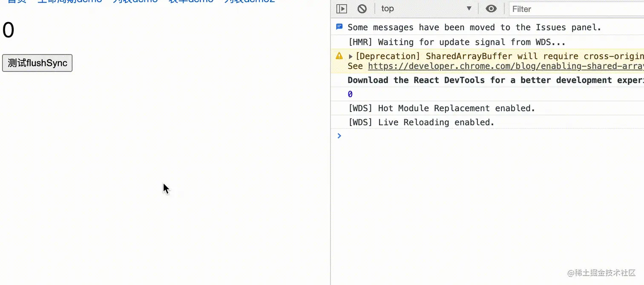
Task: Open the developer.chrome.com blog link
Action: point(506,66)
